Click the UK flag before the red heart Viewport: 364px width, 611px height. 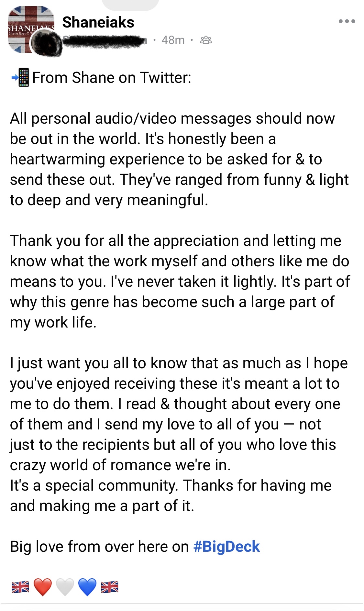pos(20,587)
